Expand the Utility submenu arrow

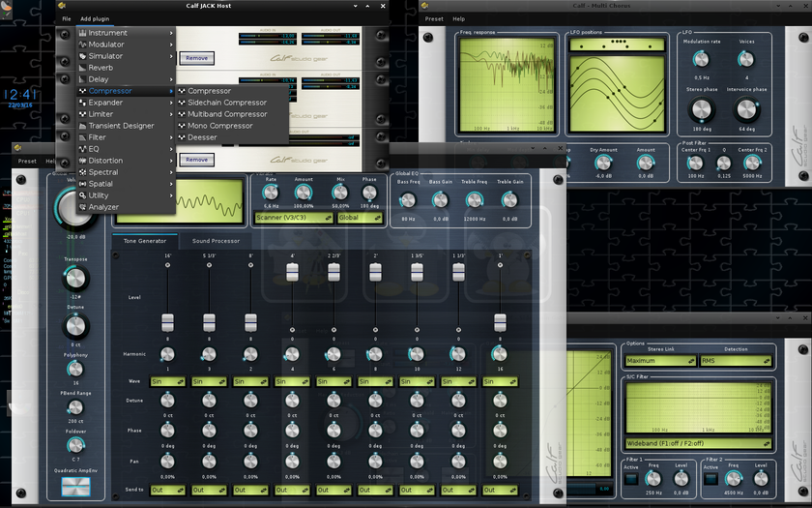[171, 195]
